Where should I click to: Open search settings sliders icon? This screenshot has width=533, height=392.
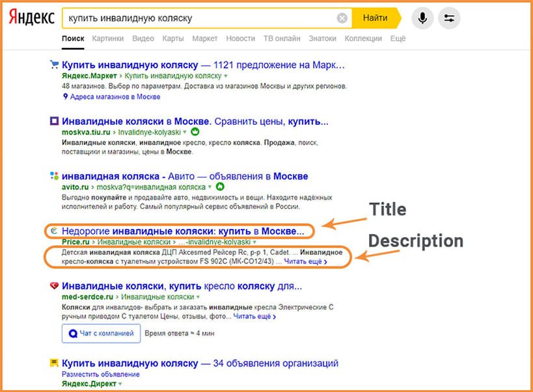[449, 18]
